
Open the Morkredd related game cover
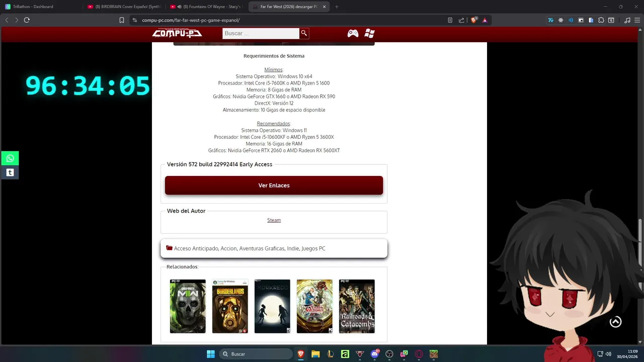pos(272,306)
